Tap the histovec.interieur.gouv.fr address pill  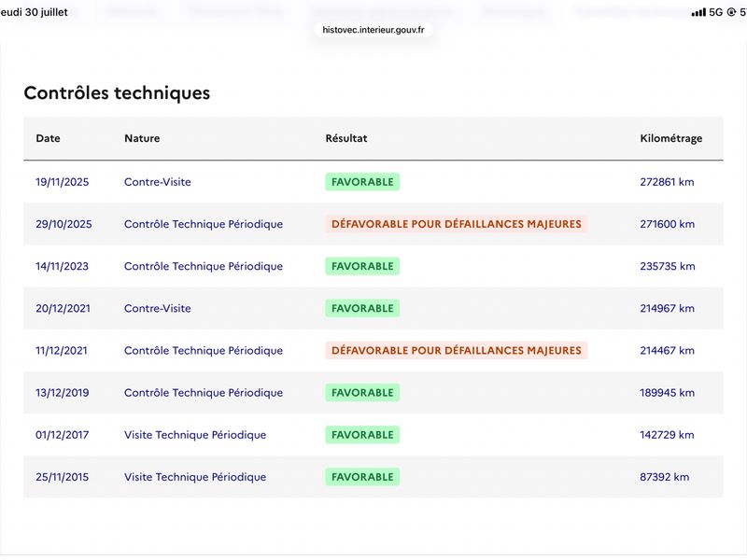pyautogui.click(x=373, y=30)
